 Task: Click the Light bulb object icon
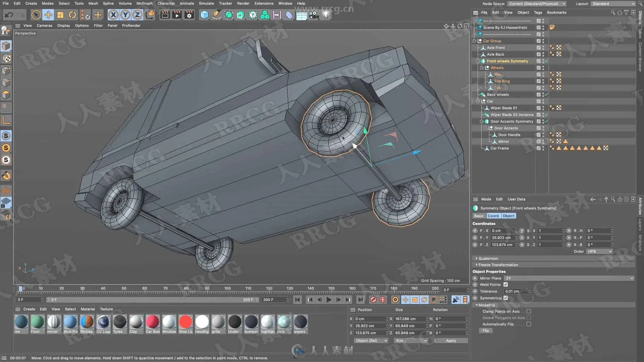click(x=326, y=15)
